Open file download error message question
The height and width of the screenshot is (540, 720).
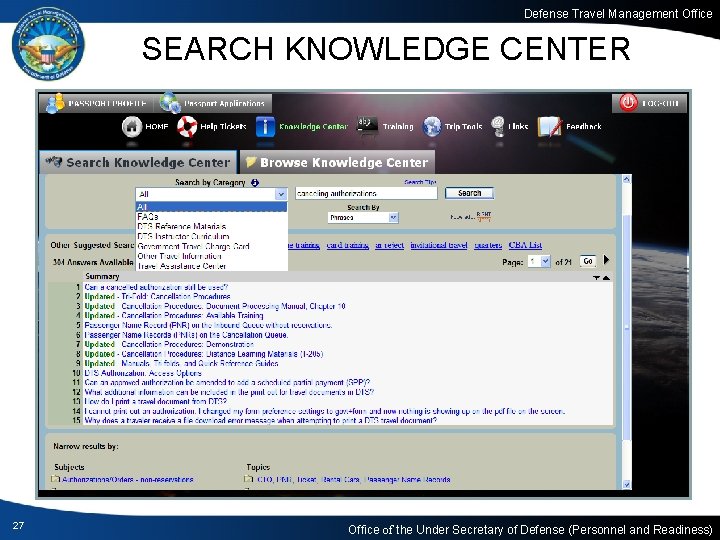point(261,420)
